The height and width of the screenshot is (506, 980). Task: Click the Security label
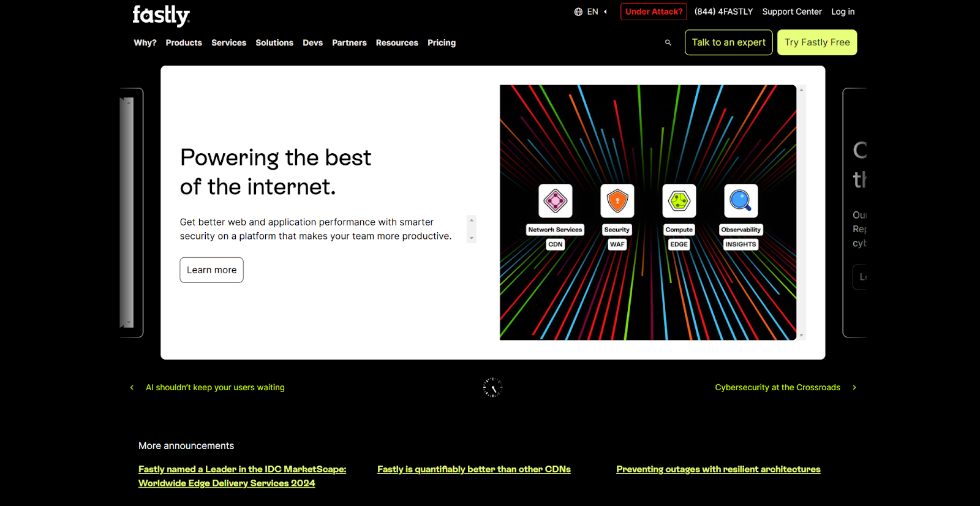tap(617, 230)
